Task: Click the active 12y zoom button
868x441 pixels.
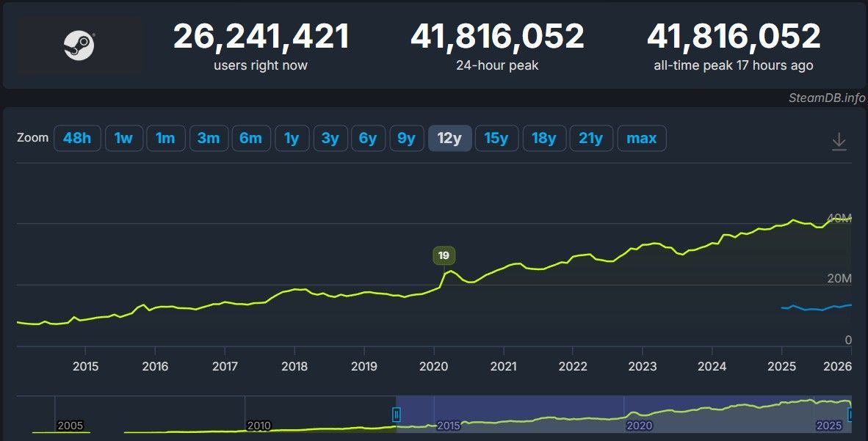Action: pos(449,138)
